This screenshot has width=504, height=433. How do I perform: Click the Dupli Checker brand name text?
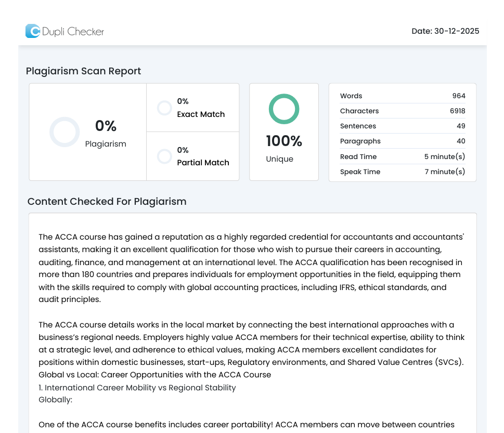coord(73,32)
